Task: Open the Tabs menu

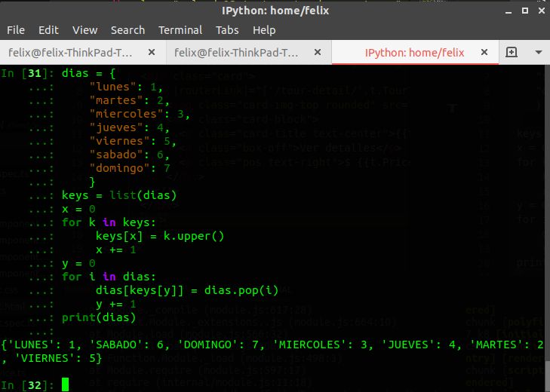Action: [x=227, y=30]
